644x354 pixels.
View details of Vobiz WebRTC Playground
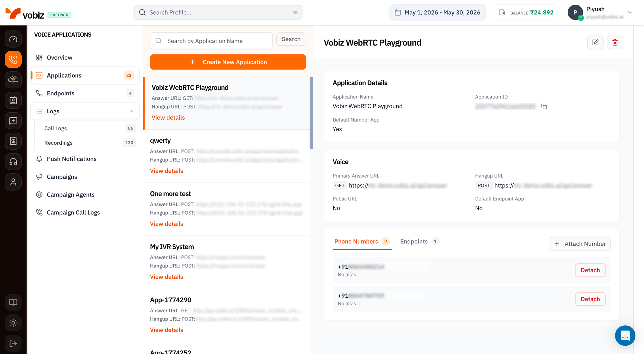coord(168,118)
